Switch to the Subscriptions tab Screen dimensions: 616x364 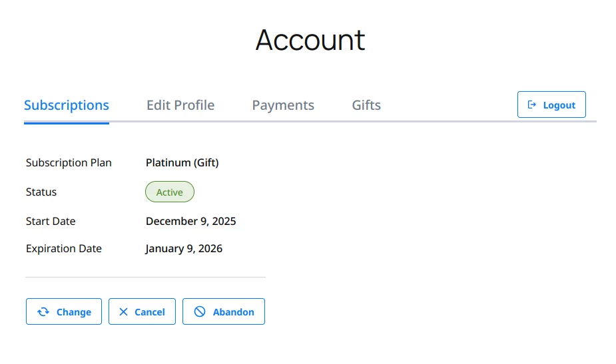67,105
